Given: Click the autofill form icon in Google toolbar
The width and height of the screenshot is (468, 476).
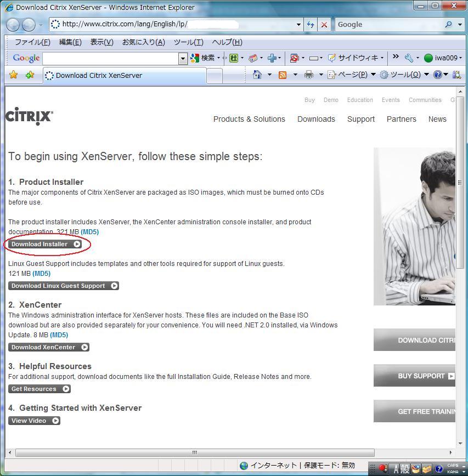Looking at the screenshot, I should point(314,58).
